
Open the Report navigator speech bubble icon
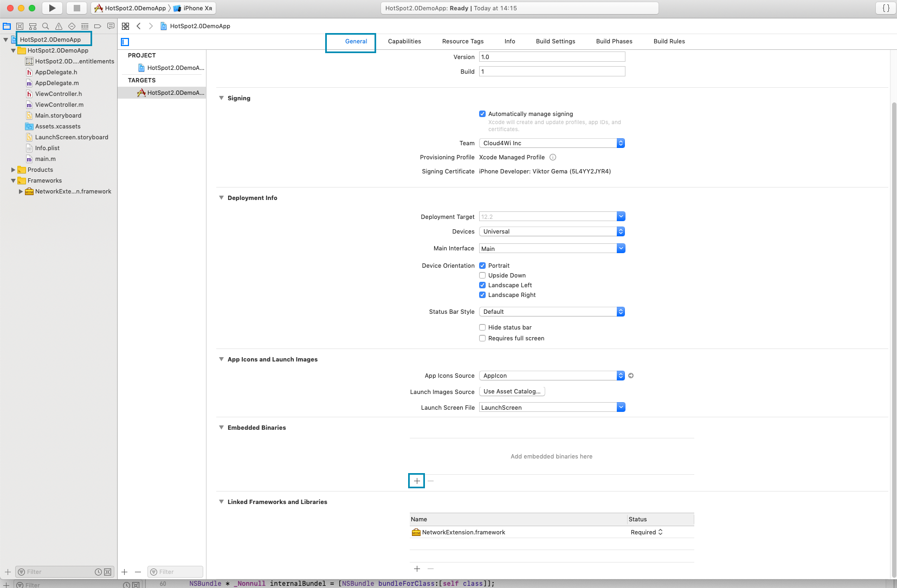tap(111, 26)
